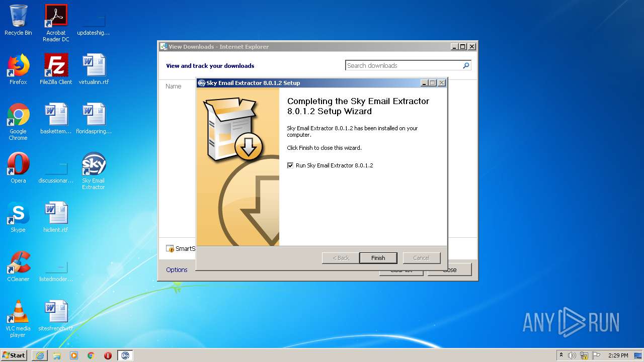The height and width of the screenshot is (362, 644).
Task: Click the volume speaker tray icon
Action: click(x=572, y=355)
